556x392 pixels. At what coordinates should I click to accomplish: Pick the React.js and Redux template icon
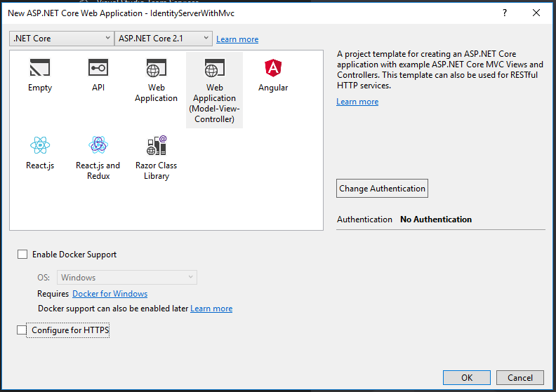click(98, 145)
